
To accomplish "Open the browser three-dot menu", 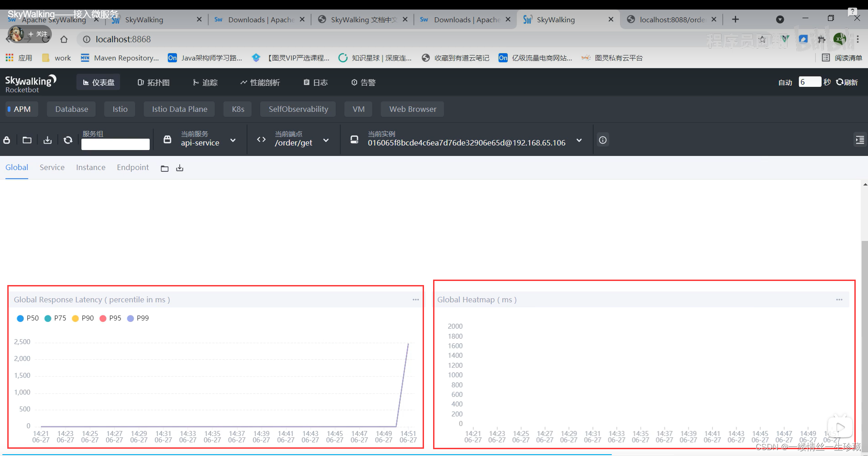I will click(858, 40).
